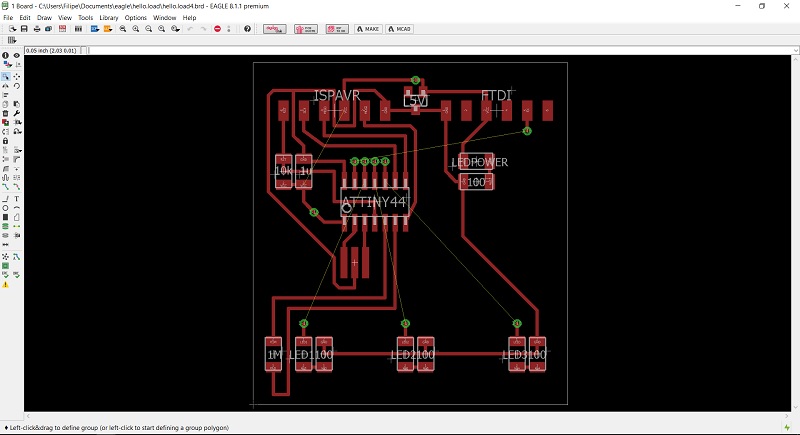800x435 pixels.
Task: Open the Edit menu
Action: (25, 17)
